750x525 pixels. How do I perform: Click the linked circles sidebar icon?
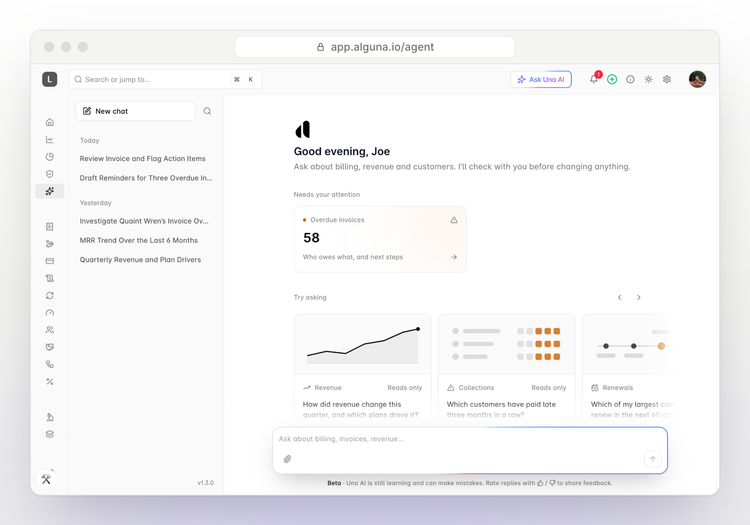(50, 364)
